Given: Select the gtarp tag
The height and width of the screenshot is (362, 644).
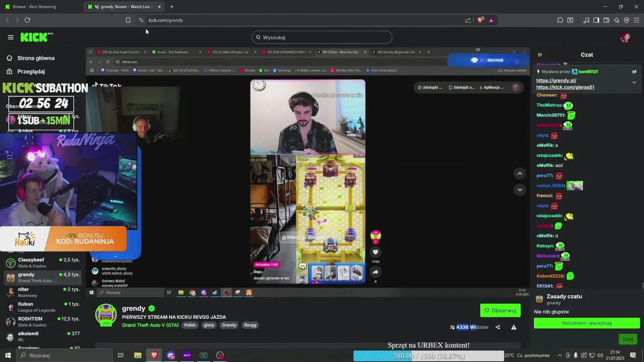Looking at the screenshot, I should tap(209, 325).
